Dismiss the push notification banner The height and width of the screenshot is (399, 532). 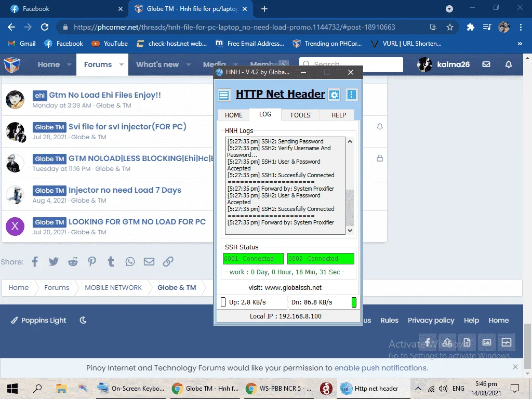click(x=515, y=367)
